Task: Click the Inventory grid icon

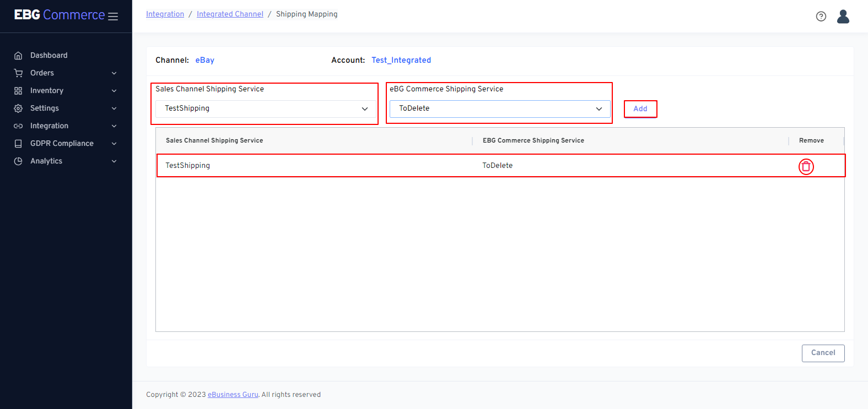Action: (x=18, y=91)
